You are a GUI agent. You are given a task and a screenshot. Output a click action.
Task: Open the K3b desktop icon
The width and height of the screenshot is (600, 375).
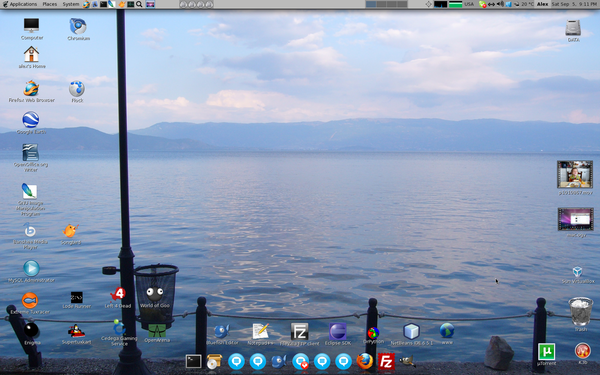pos(582,351)
